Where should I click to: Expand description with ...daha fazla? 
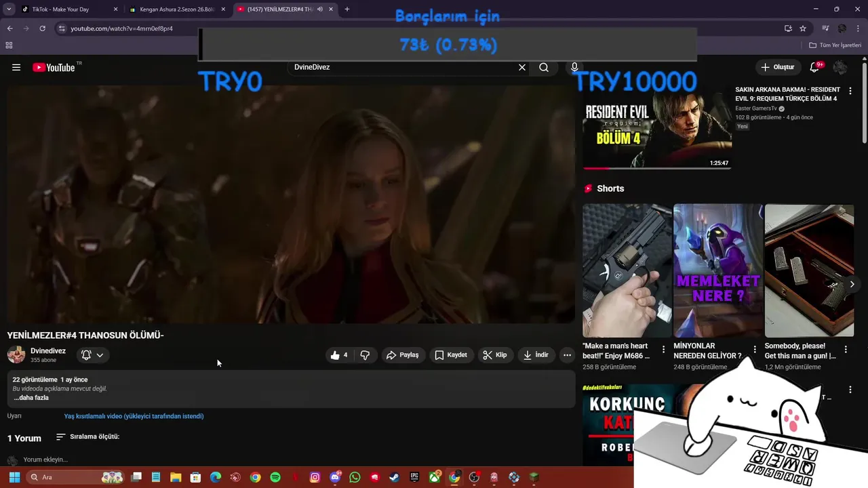point(31,398)
